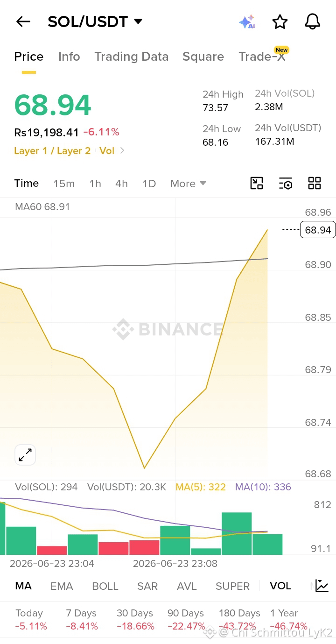Screen dimensions: 336x644
Task: Open the multi-chart grid layout icon
Action: pyautogui.click(x=315, y=183)
